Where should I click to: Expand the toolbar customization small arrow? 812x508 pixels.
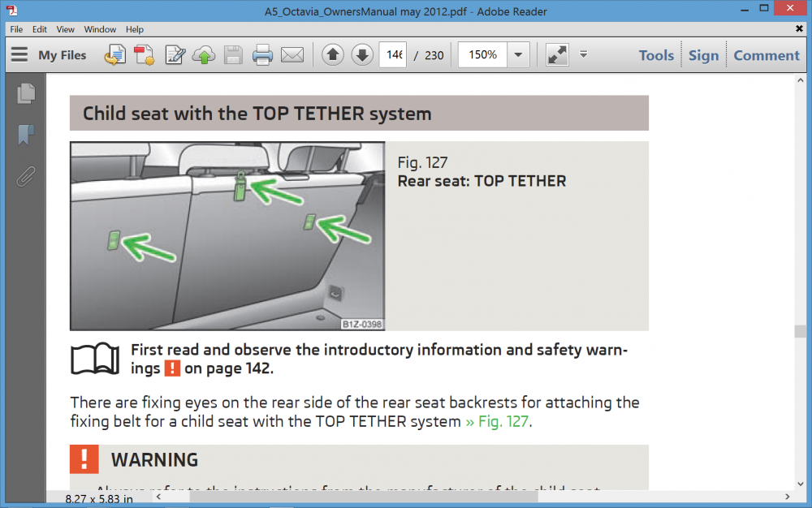(x=584, y=54)
